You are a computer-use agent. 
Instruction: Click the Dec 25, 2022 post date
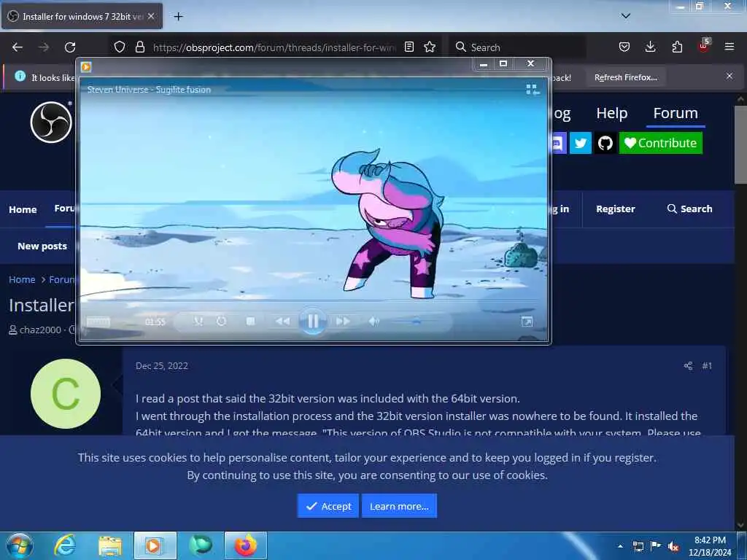pos(162,366)
